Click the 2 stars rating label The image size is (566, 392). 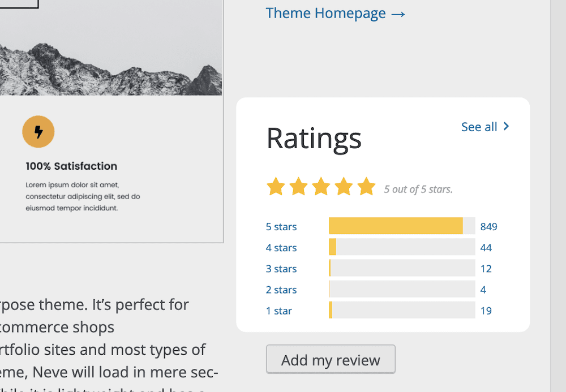[x=281, y=289]
